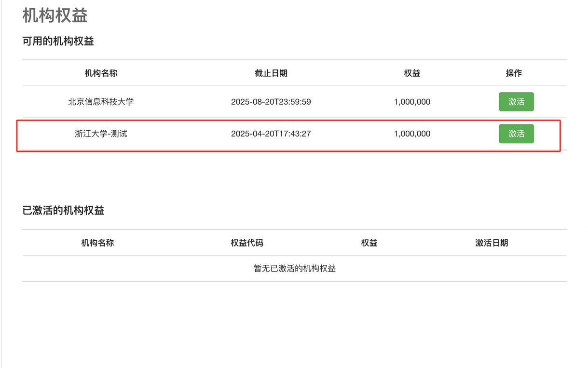Select the 北京信息科技大学 institution name cell

101,102
